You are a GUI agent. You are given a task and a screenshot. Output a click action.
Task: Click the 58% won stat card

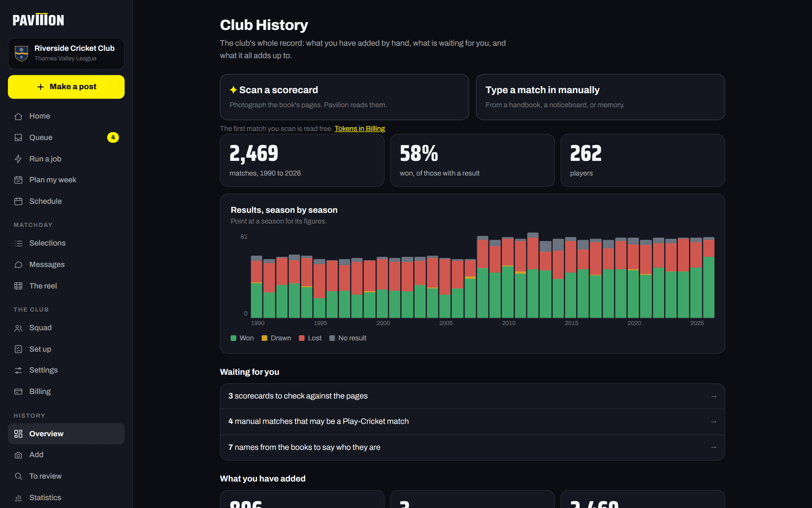(472, 160)
